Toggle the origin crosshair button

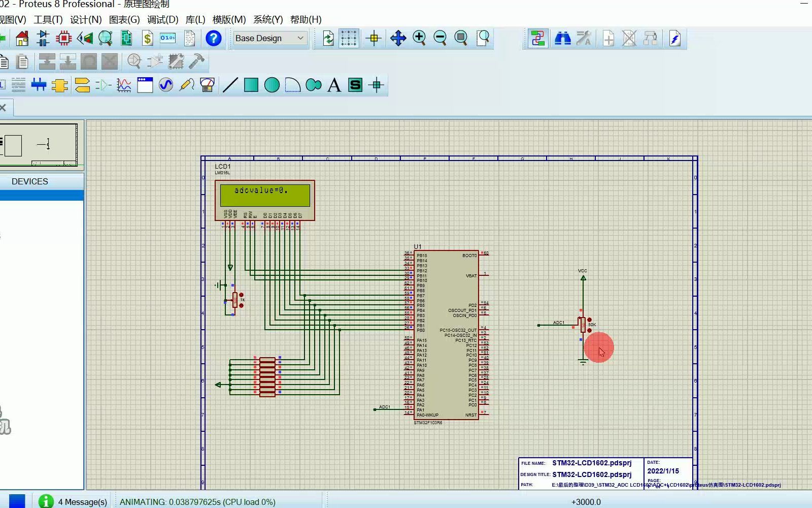click(x=374, y=38)
